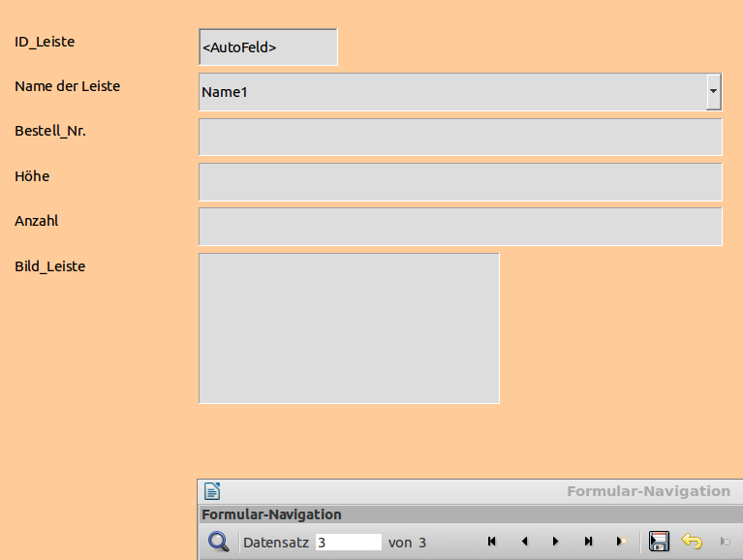Go to the next record
The image size is (743, 560).
click(x=555, y=542)
